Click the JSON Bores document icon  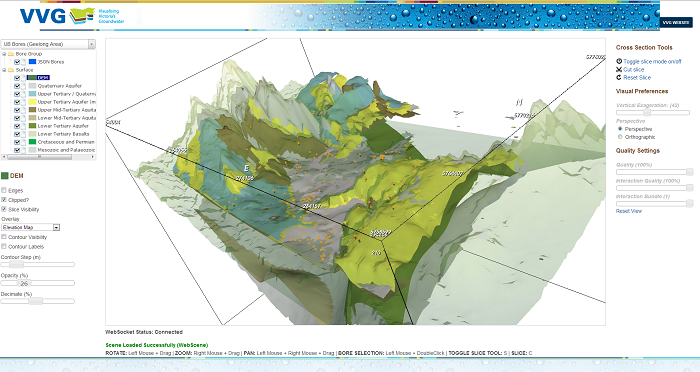(24, 62)
